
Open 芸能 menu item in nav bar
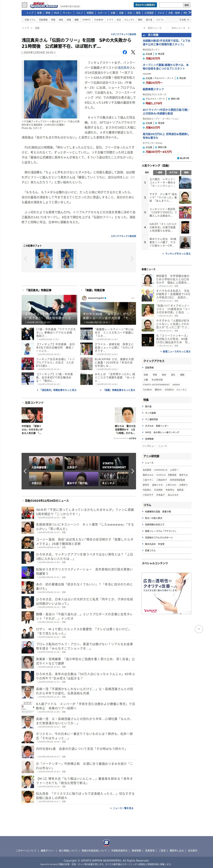121,13
